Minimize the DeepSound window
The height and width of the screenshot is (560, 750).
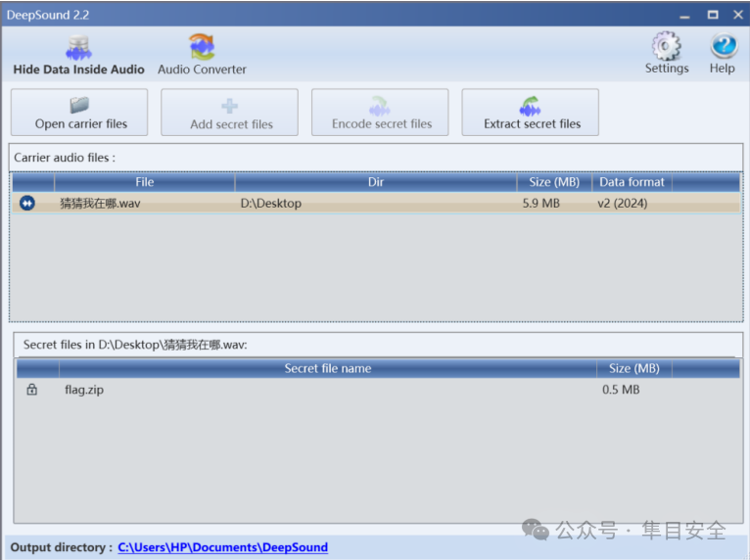(x=685, y=16)
